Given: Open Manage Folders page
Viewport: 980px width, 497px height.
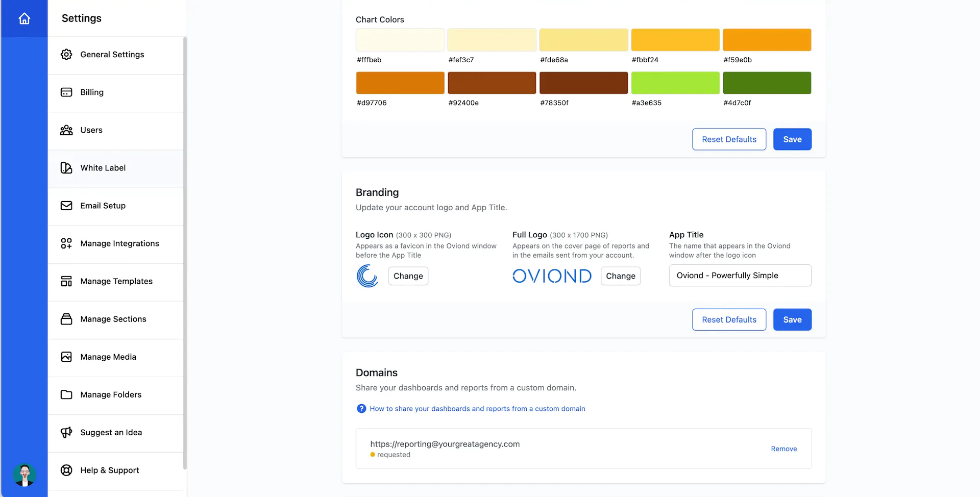Looking at the screenshot, I should [116, 394].
